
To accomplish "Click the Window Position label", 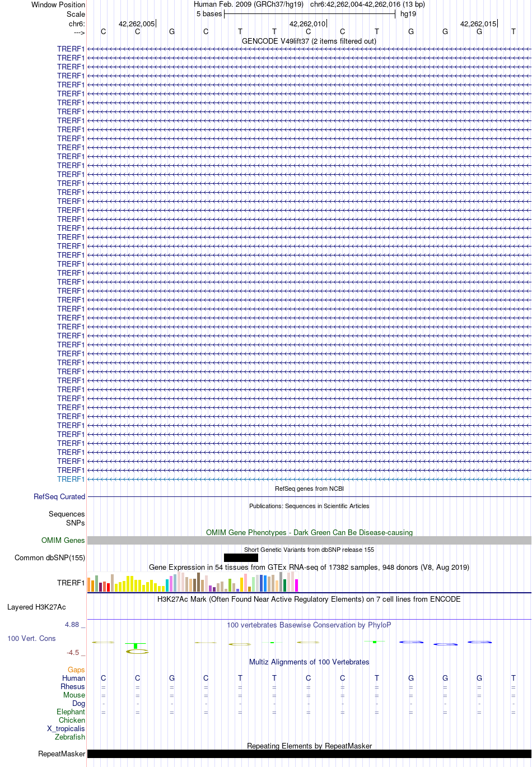I will pyautogui.click(x=58, y=4).
